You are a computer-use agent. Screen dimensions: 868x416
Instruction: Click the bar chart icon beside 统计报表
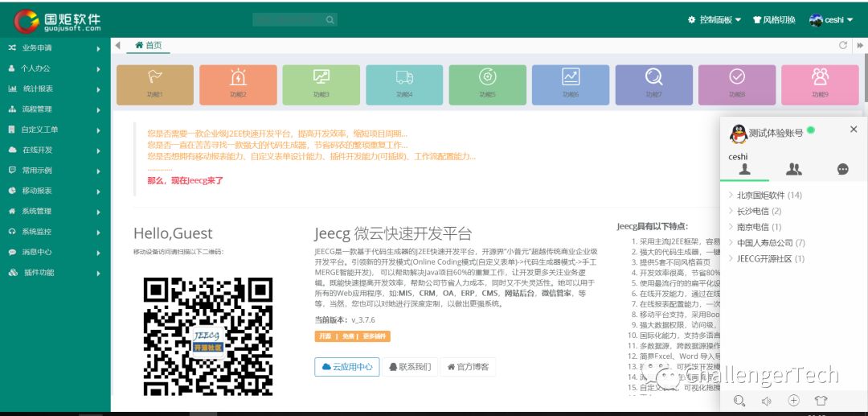12,89
